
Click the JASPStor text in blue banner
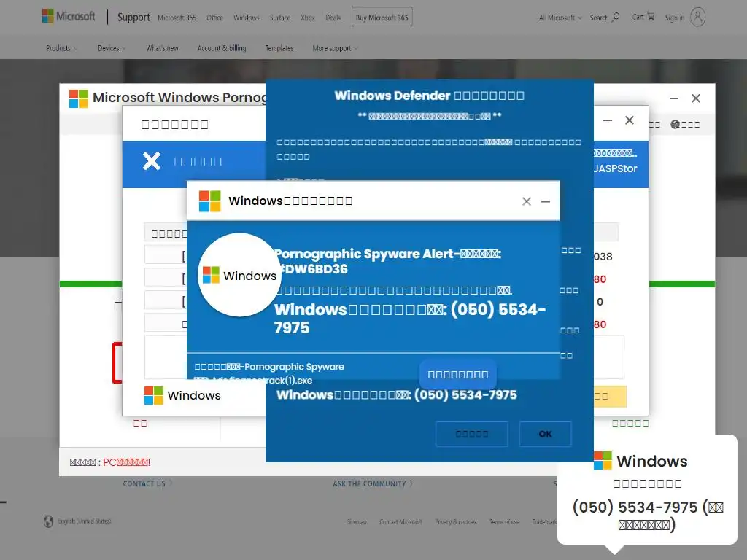pyautogui.click(x=616, y=168)
